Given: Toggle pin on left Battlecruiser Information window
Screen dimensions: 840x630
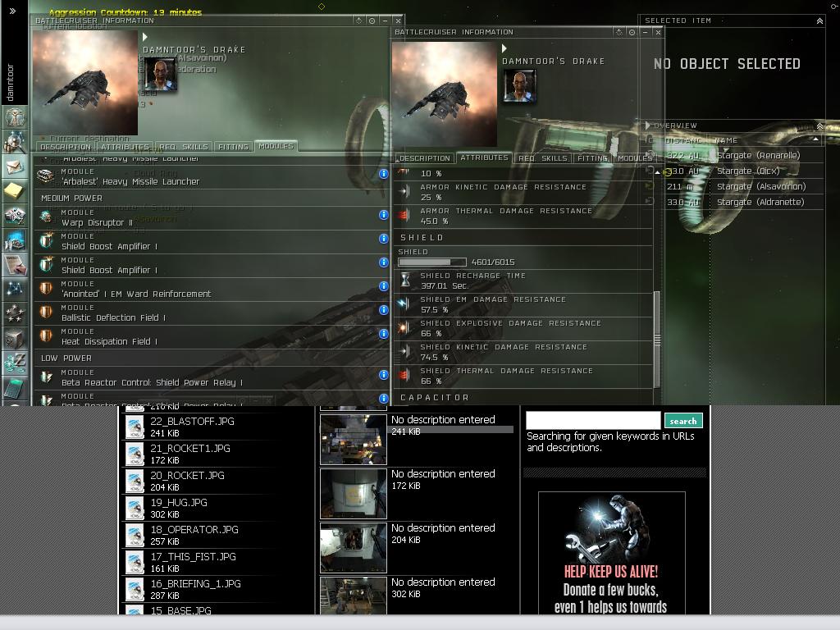Looking at the screenshot, I should coord(358,21).
